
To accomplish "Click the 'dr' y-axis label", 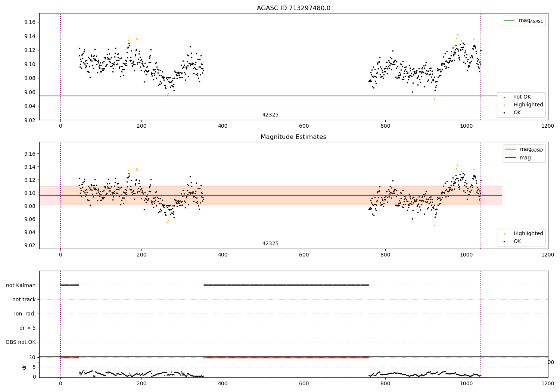I will (24, 367).
